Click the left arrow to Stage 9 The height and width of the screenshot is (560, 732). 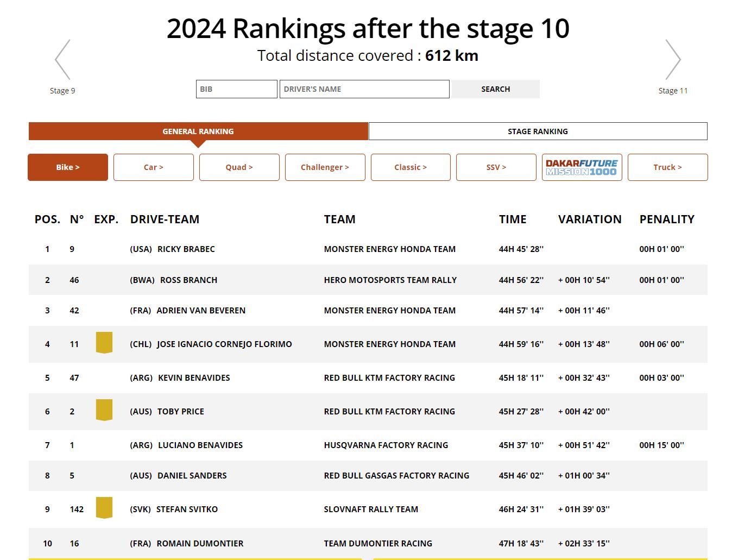(x=62, y=60)
